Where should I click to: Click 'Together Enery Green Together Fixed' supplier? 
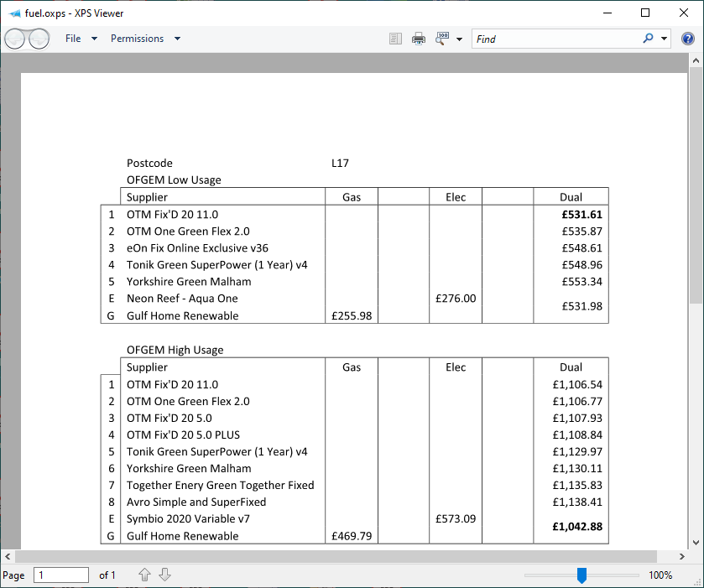point(221,485)
